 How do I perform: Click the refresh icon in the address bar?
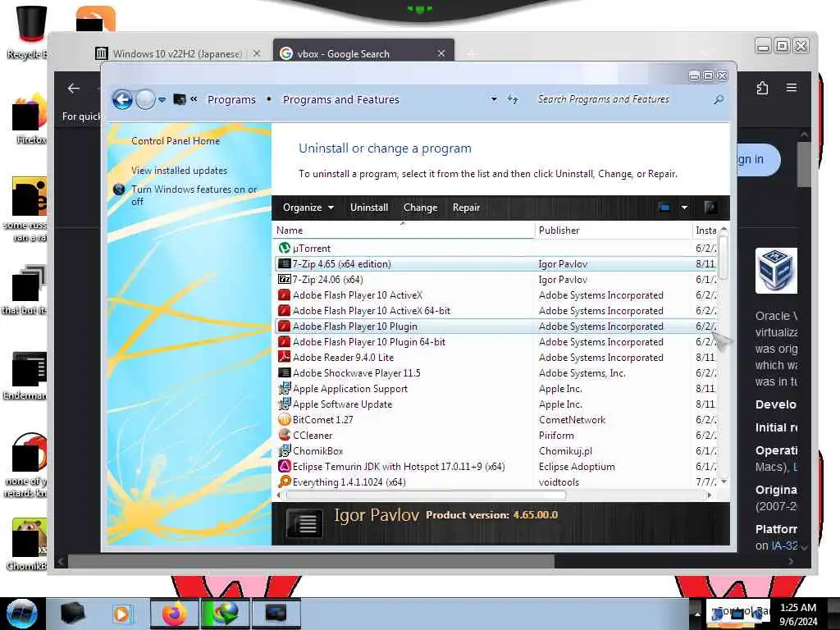point(513,99)
